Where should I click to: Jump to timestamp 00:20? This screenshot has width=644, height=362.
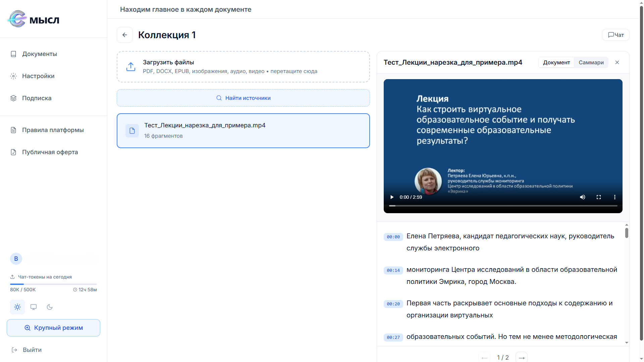[x=393, y=304]
